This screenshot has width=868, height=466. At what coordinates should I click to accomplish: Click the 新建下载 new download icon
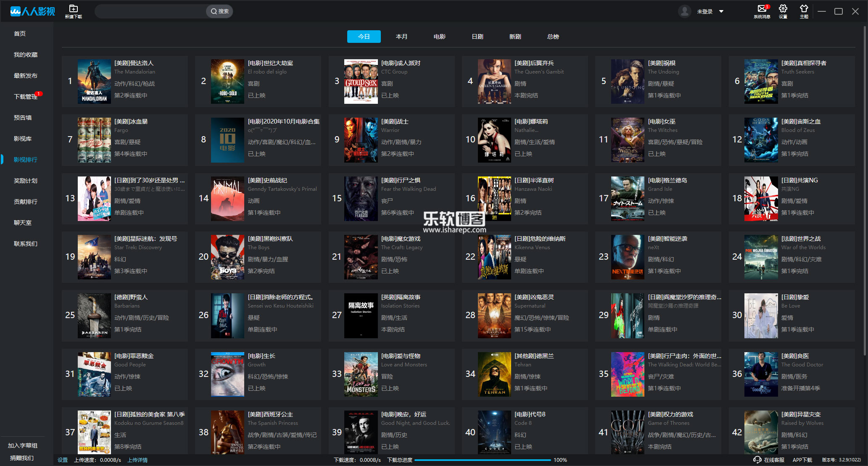73,9
